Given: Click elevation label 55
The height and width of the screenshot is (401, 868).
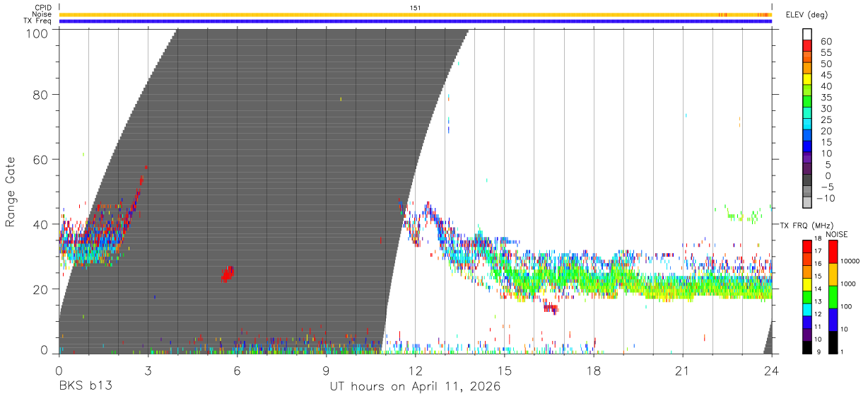Looking at the screenshot, I should tap(826, 53).
